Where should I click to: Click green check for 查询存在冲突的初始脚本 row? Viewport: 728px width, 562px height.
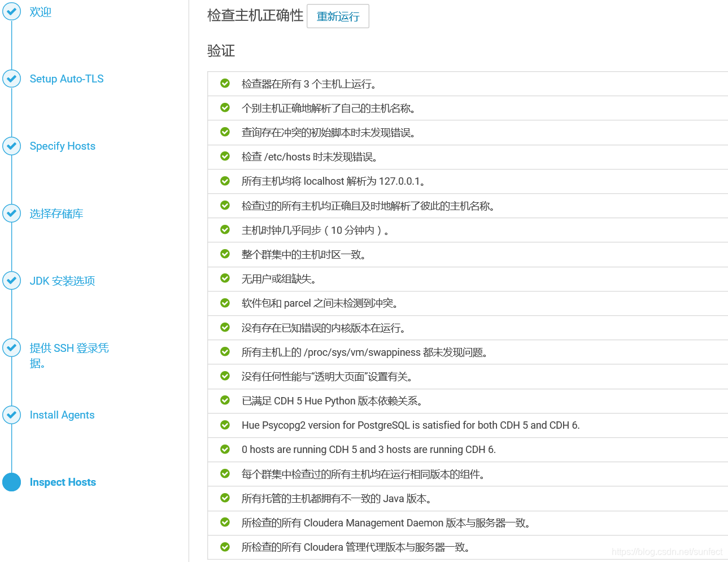tap(225, 132)
